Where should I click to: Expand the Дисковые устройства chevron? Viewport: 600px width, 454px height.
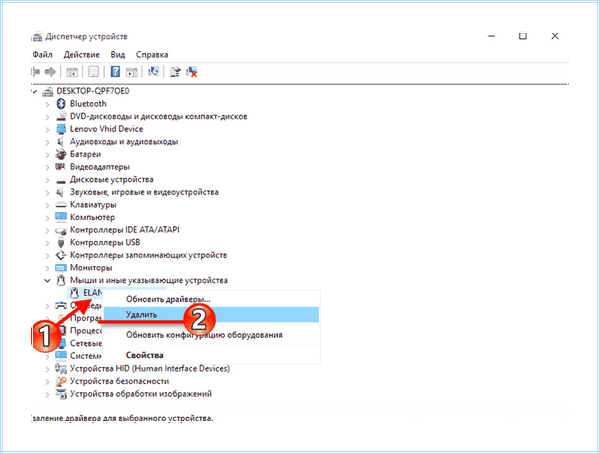point(47,180)
